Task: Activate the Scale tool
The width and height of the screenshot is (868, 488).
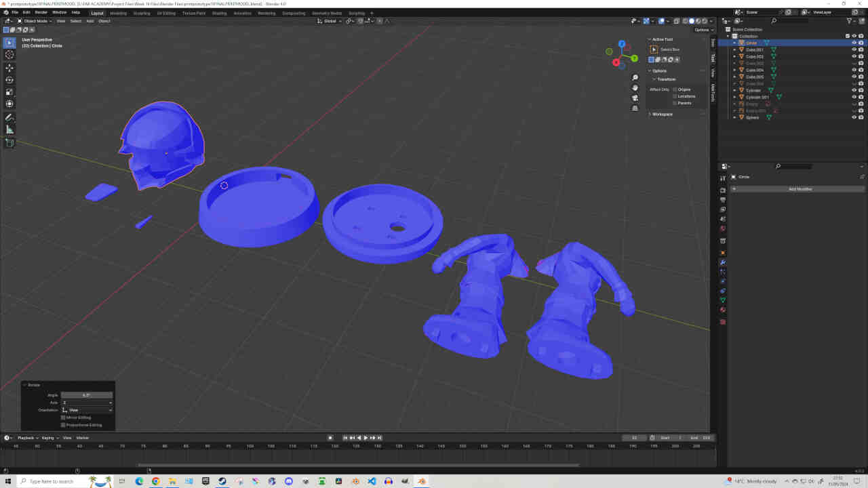Action: click(x=9, y=92)
